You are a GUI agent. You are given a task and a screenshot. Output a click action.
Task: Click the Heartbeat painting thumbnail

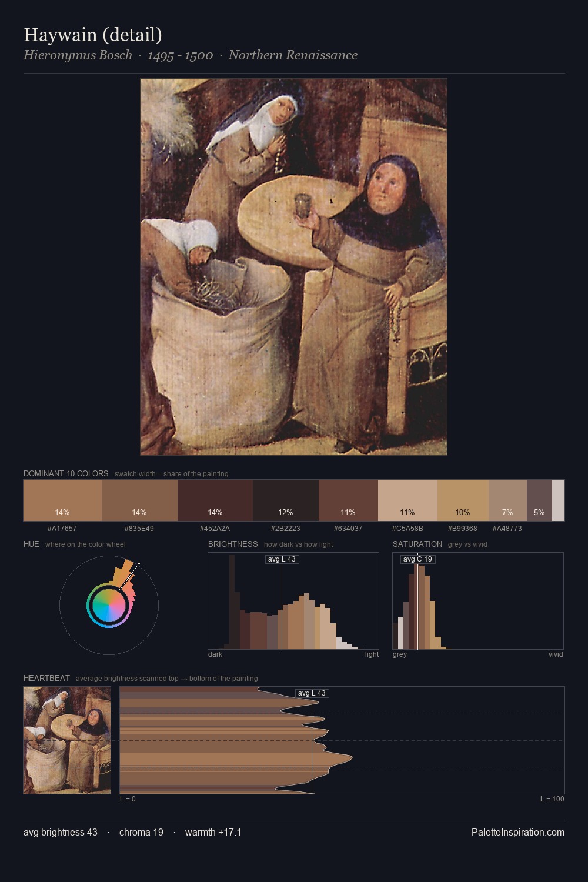tap(67, 740)
